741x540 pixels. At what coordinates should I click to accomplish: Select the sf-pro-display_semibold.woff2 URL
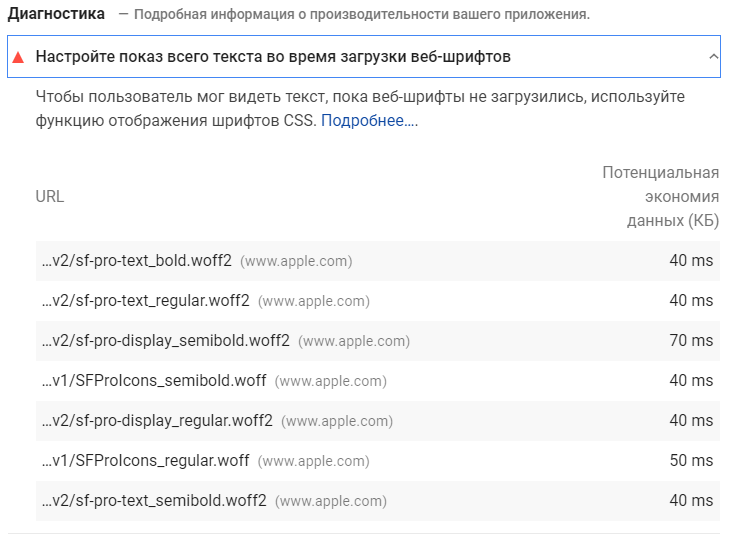[x=165, y=341]
